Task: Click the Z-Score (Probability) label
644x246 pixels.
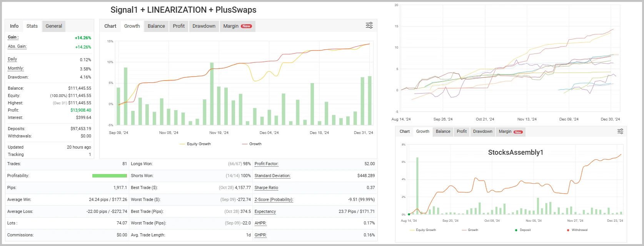Action: coord(274,200)
